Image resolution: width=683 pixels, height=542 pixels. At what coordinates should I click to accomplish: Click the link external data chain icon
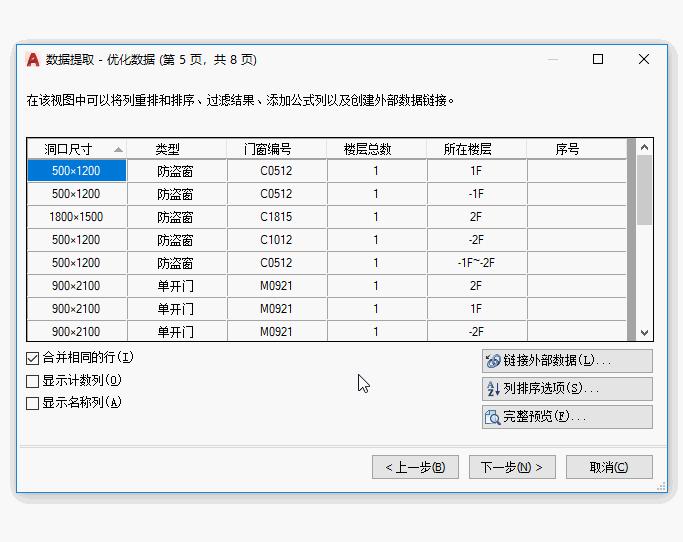493,361
